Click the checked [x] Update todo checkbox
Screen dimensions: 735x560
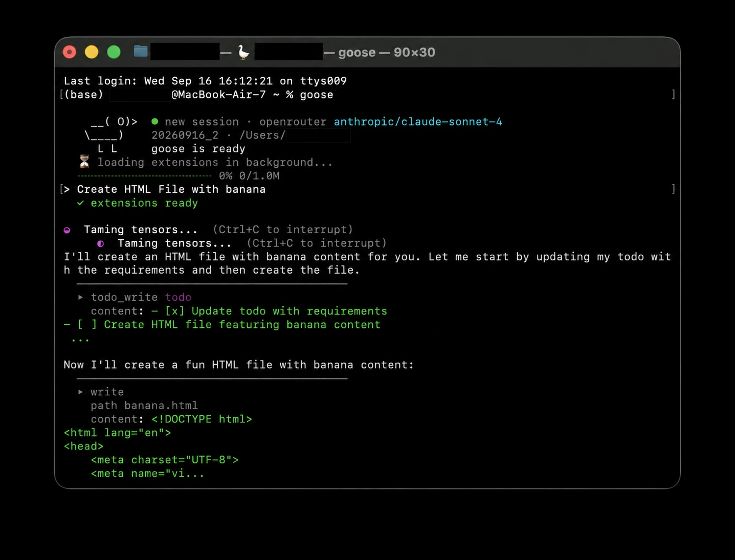[174, 311]
